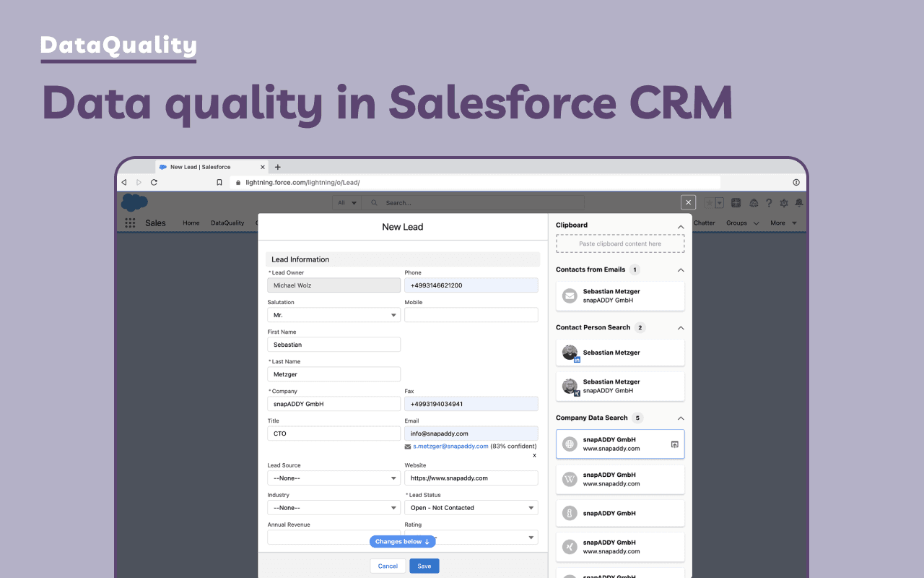Click the Save button

click(424, 566)
